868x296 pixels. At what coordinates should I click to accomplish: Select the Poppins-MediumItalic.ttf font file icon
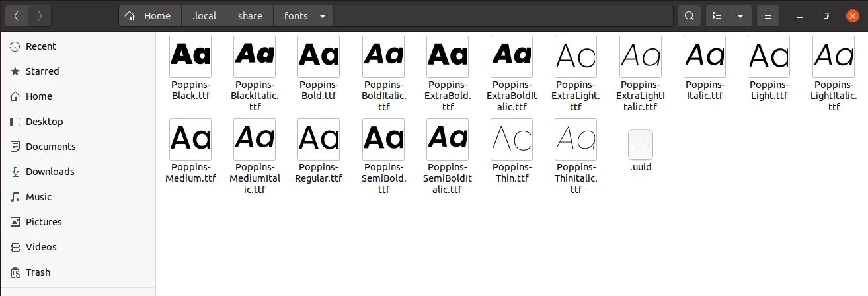coord(255,139)
